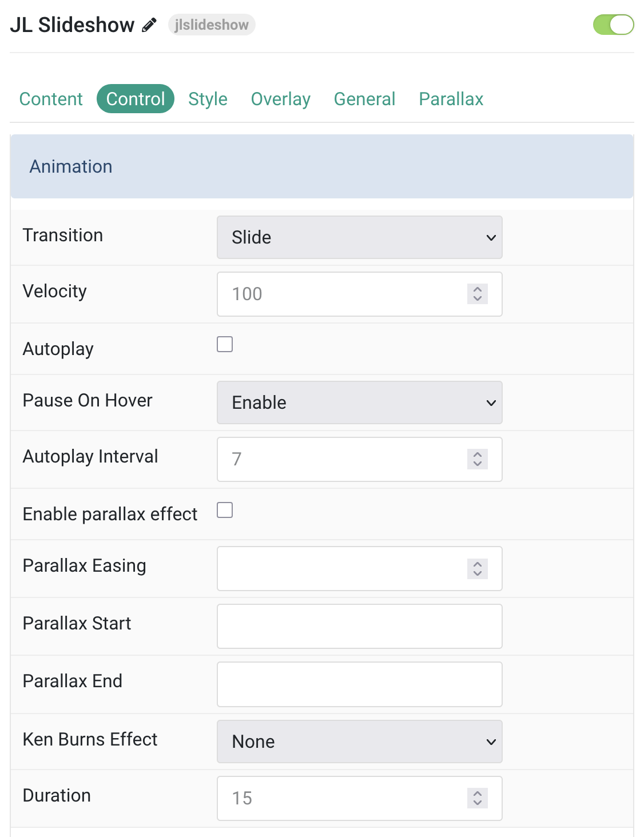Collapse the Animation section header
Image resolution: width=644 pixels, height=837 pixels.
[x=322, y=166]
